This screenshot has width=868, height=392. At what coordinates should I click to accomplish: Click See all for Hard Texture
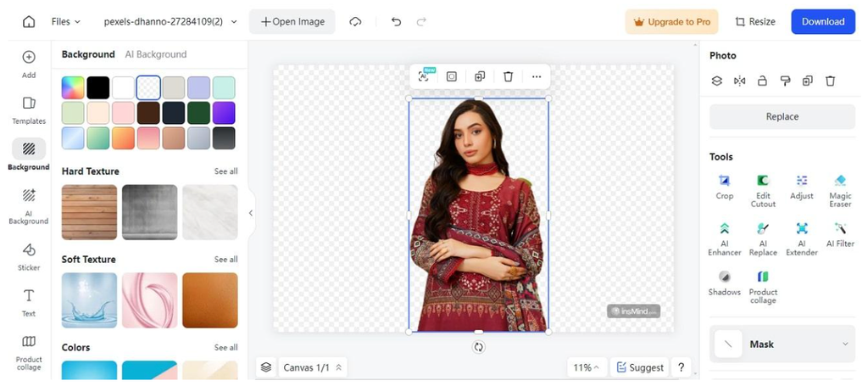(225, 171)
